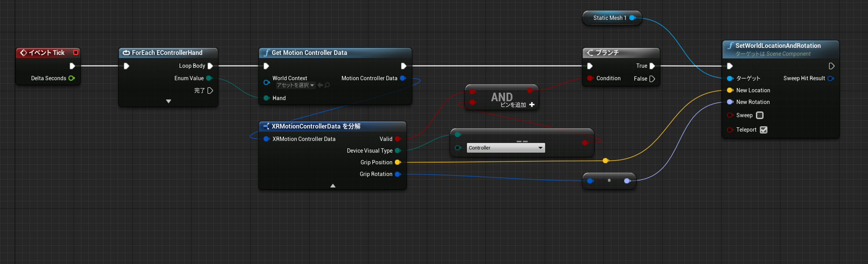Screen dimensions: 868x264
Task: Click the Event Tick execution output pin
Action: coord(72,66)
